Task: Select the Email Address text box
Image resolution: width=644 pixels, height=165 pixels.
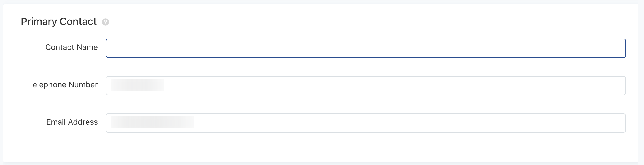Action: (x=366, y=123)
